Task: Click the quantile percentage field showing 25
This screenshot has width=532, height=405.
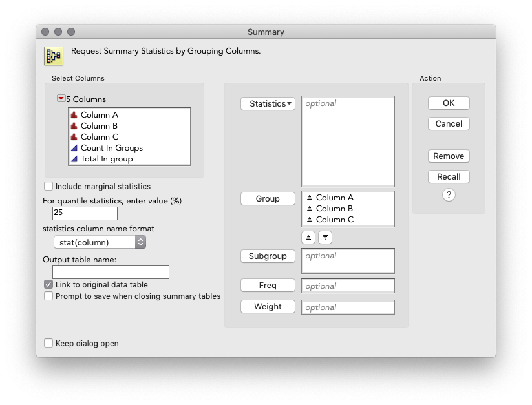Action: click(85, 213)
